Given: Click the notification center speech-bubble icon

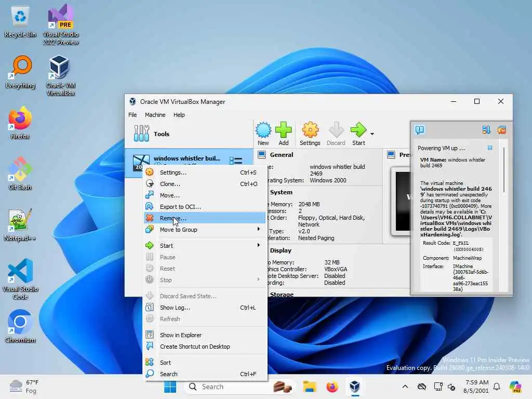Looking at the screenshot, I should coord(420,130).
